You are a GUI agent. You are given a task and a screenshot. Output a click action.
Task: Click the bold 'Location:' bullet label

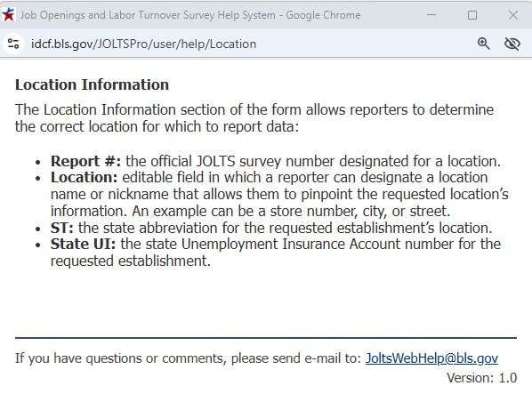click(85, 177)
